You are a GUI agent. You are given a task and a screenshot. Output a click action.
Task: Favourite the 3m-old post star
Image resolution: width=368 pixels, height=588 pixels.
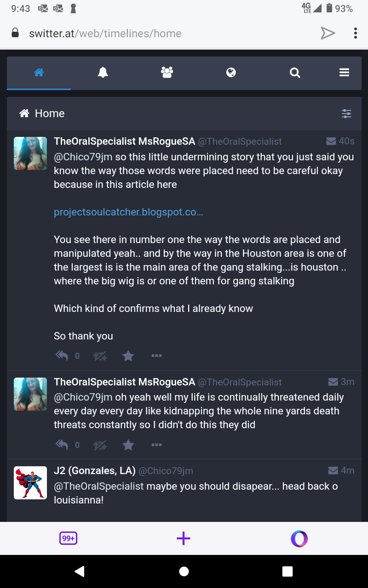point(128,445)
